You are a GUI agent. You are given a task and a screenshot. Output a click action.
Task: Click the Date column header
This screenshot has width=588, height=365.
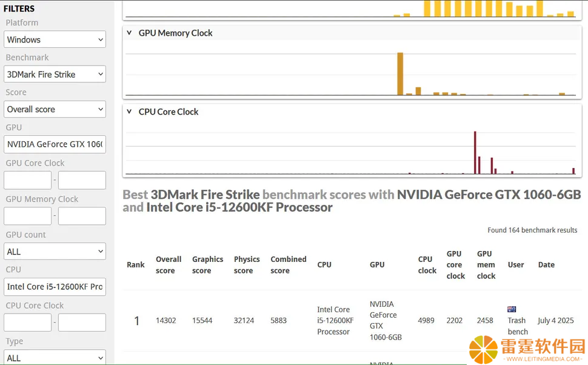coord(546,264)
